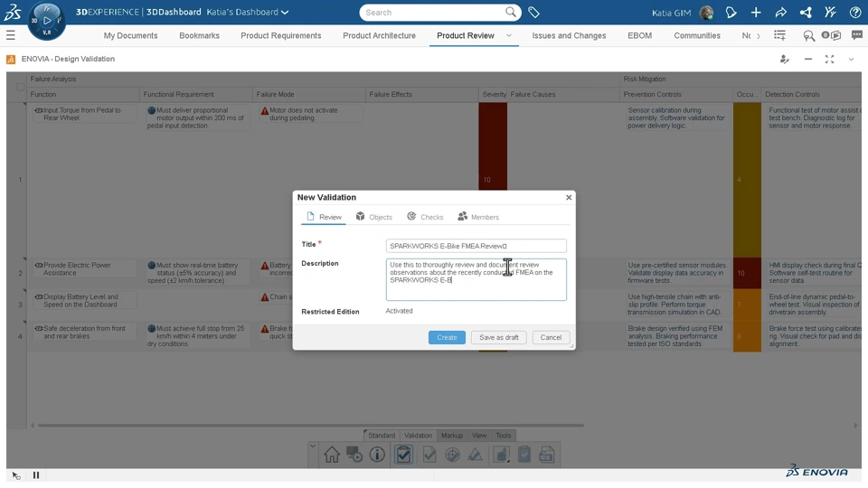Select Review tab in New Validation dialog
The height and width of the screenshot is (488, 868).
[x=324, y=217]
